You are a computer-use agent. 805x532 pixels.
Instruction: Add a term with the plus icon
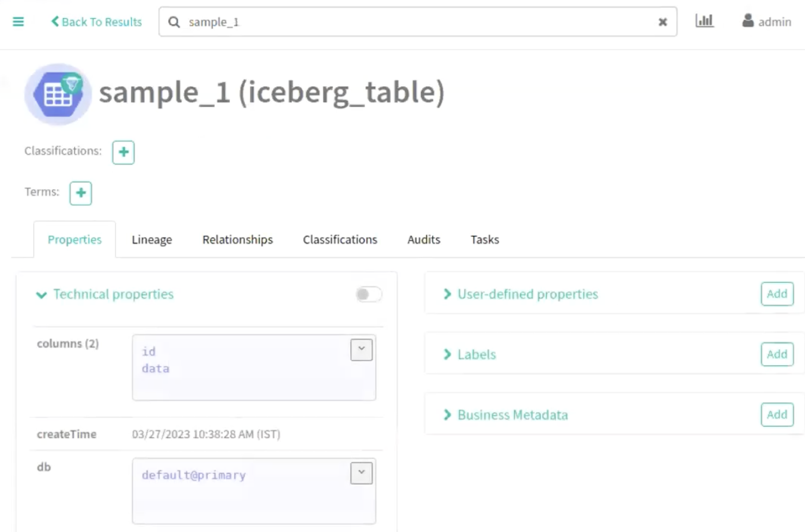pos(81,193)
